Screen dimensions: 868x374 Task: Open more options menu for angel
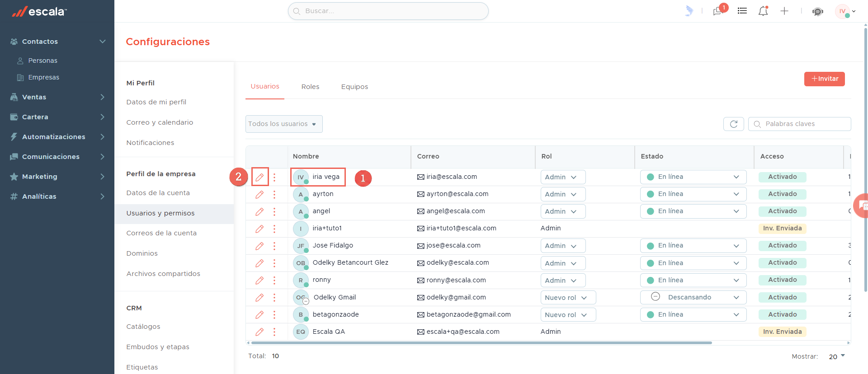(274, 211)
